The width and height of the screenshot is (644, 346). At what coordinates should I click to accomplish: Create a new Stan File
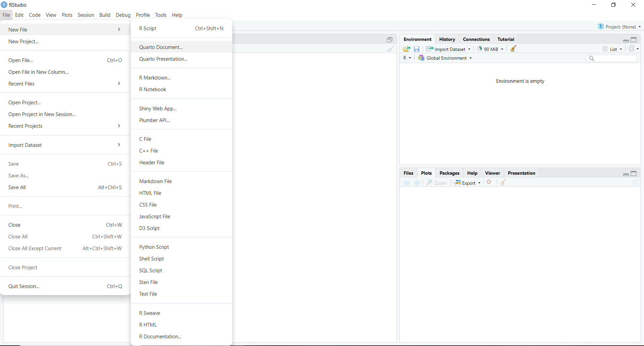[x=181, y=282]
